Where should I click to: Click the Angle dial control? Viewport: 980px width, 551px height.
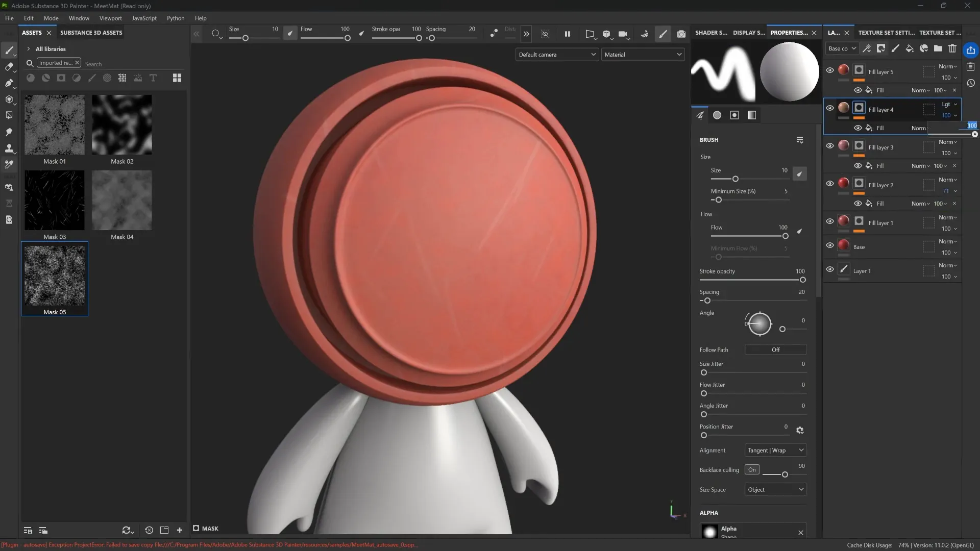coord(759,323)
